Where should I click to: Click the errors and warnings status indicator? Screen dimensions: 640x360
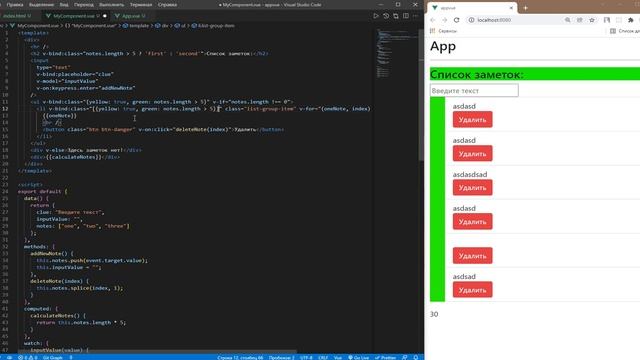(27, 357)
